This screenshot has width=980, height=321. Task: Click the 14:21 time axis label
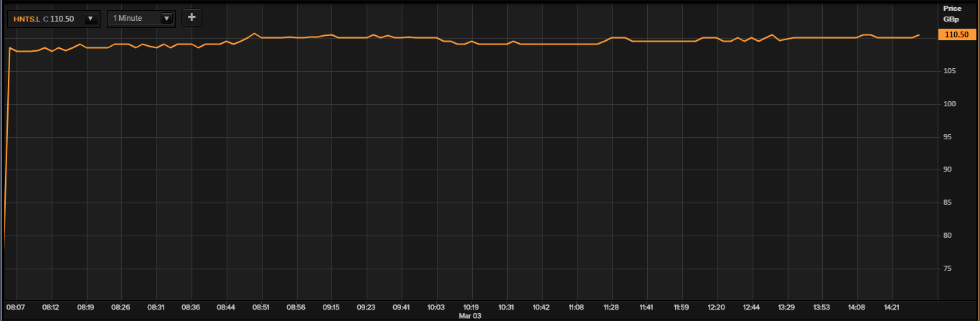pos(892,307)
